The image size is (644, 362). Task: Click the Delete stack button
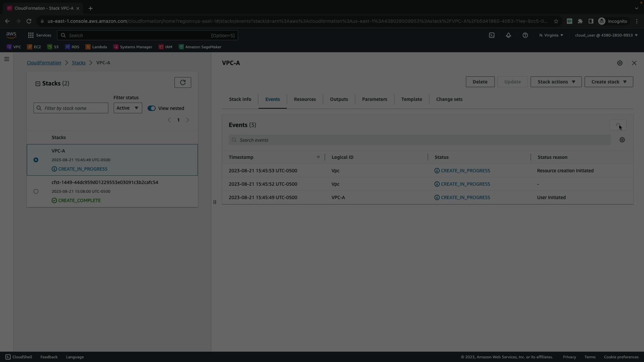[480, 82]
